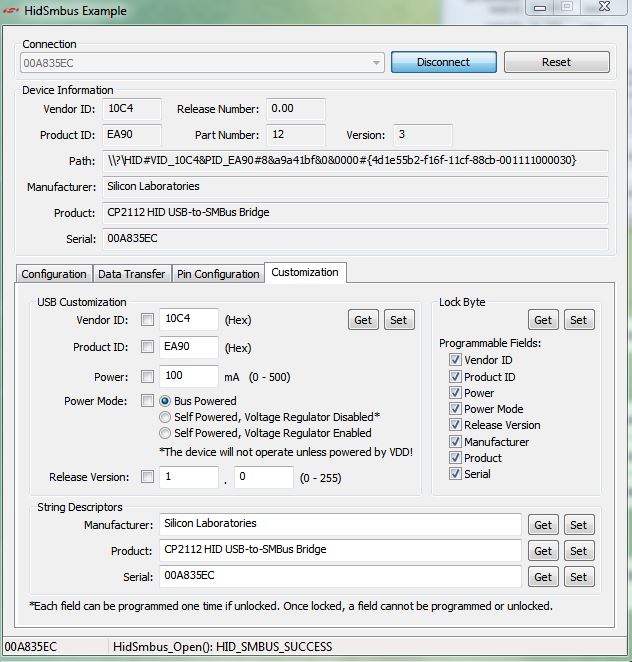The width and height of the screenshot is (632, 662).
Task: Open the Connection device dropdown
Action: [376, 62]
